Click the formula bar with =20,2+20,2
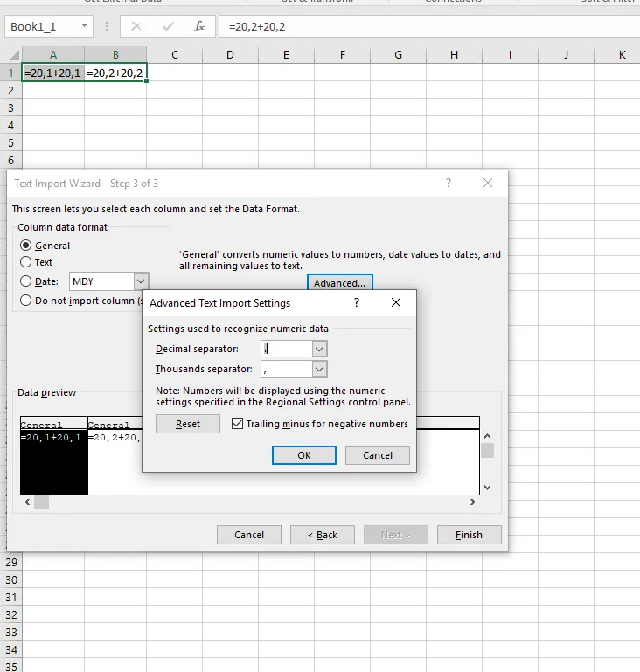640x672 pixels. tap(429, 26)
